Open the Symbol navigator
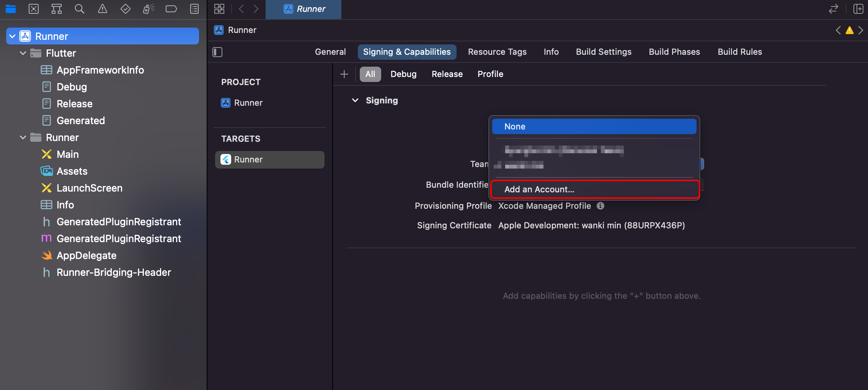Viewport: 868px width, 390px height. (57, 9)
